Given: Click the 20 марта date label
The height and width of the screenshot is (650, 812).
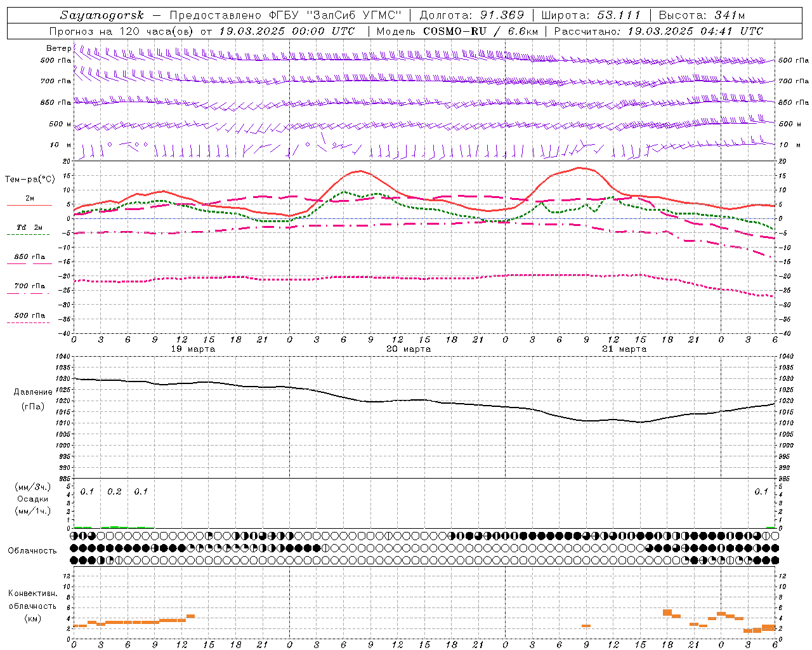Looking at the screenshot, I should tap(409, 348).
